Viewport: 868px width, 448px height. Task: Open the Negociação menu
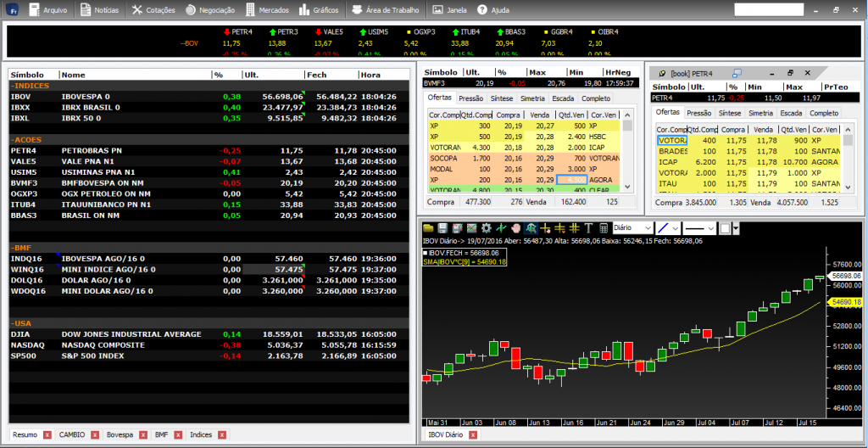210,9
